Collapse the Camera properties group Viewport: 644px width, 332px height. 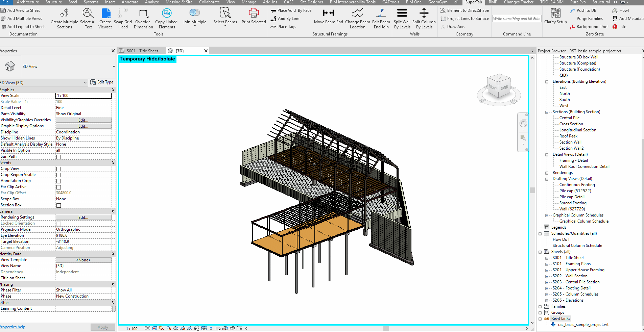(113, 211)
